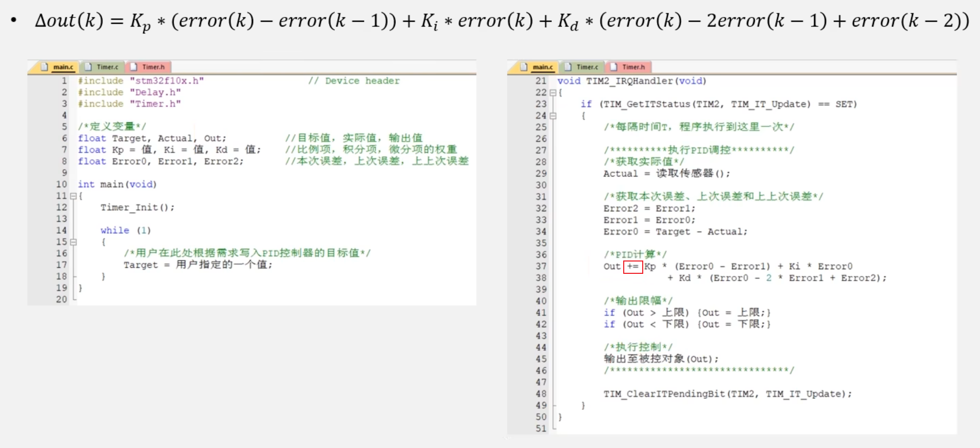Collapse the main function fold at line 11
The image size is (980, 448).
click(x=73, y=196)
